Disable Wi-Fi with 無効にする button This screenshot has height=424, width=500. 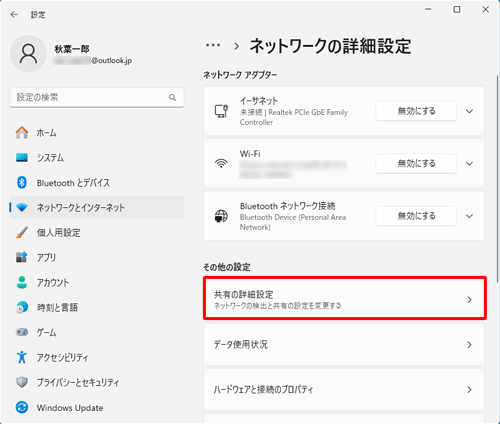(416, 163)
